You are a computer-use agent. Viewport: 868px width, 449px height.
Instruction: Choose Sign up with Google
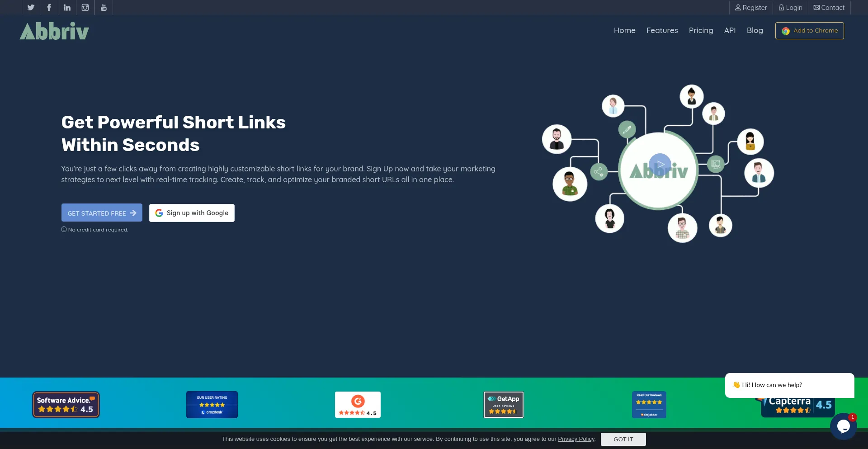[x=192, y=213]
